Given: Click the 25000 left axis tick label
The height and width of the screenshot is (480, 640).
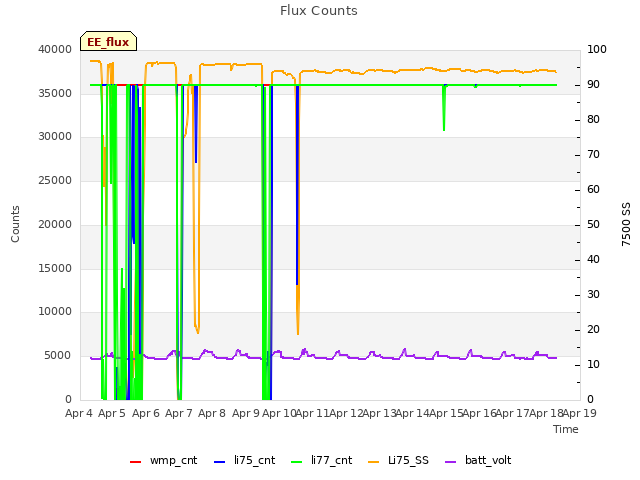Looking at the screenshot, I should click(x=55, y=180).
